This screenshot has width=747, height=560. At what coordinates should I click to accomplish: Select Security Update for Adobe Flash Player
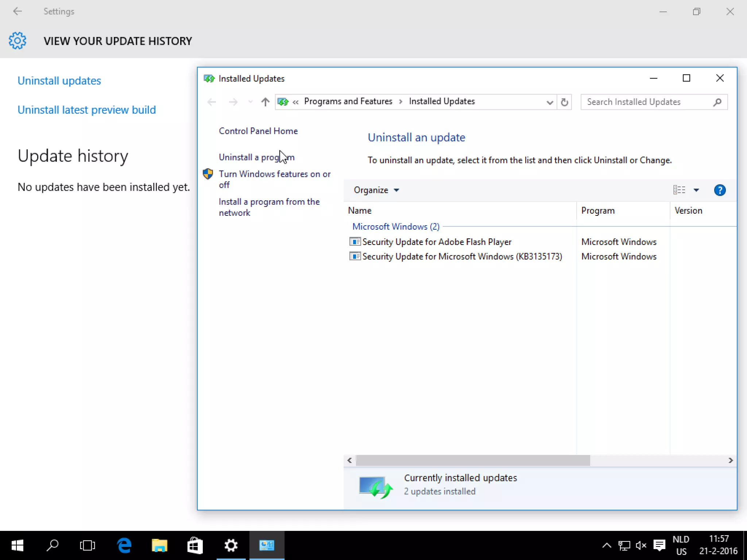437,242
